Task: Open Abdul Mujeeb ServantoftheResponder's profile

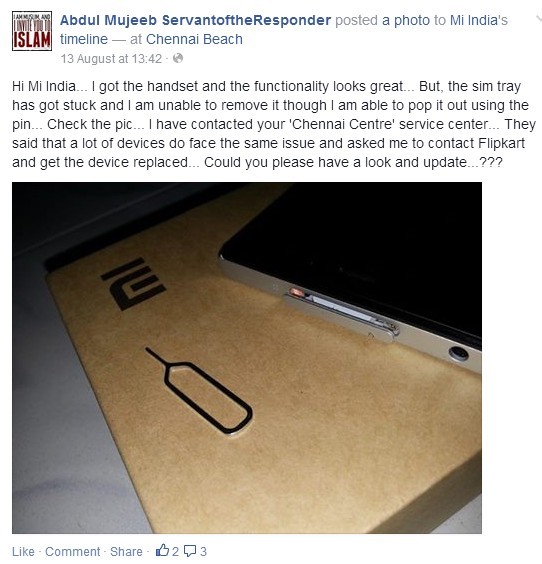Action: click(x=195, y=20)
